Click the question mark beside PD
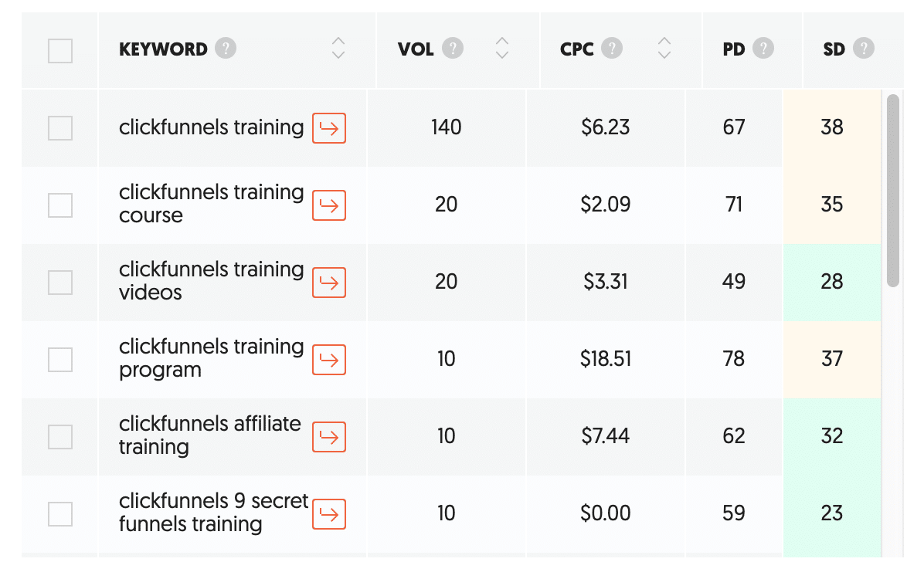The height and width of the screenshot is (579, 924). click(763, 49)
